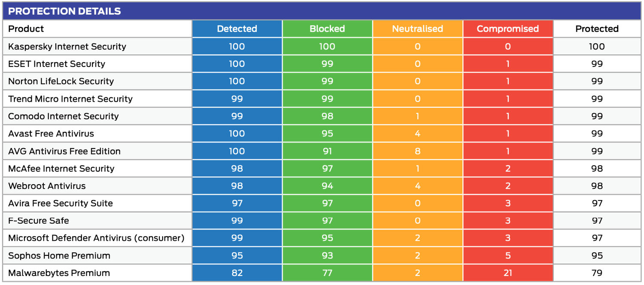Click Malwarebytes Premium's Detected value 82

tap(237, 273)
